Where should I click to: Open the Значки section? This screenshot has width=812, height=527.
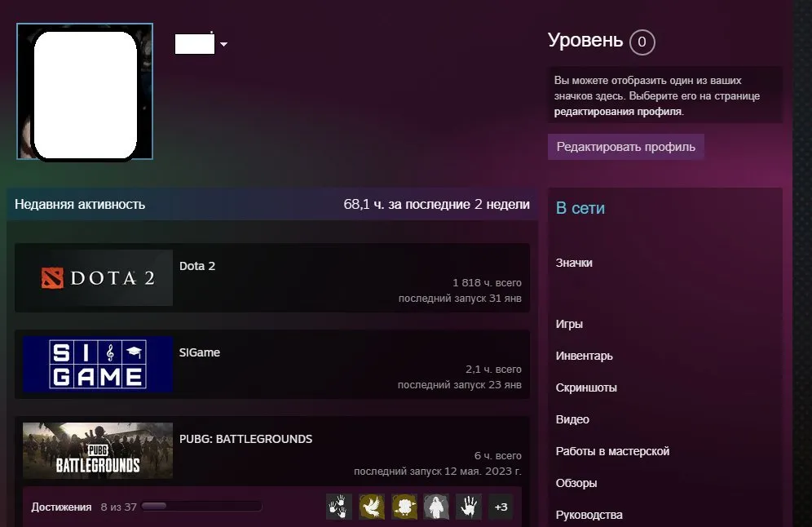(574, 263)
